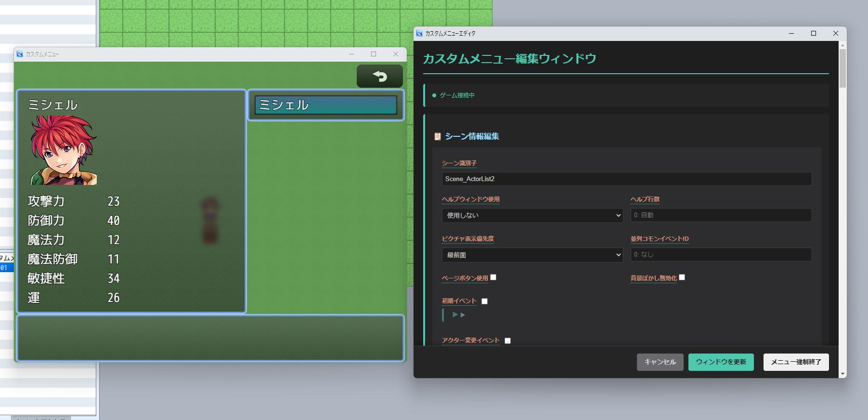Expand the ピクチャ表示優先度 dropdown
The image size is (868, 420).
[532, 255]
